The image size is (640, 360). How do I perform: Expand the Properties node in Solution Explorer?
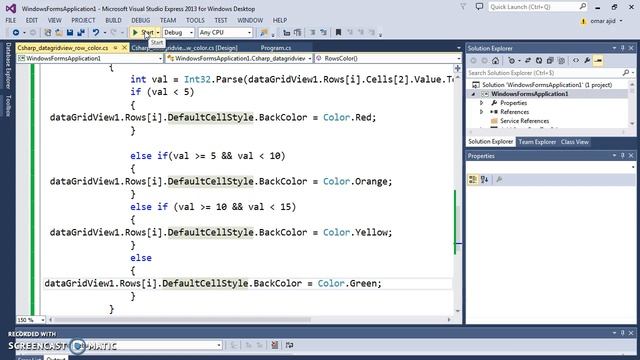pos(482,103)
